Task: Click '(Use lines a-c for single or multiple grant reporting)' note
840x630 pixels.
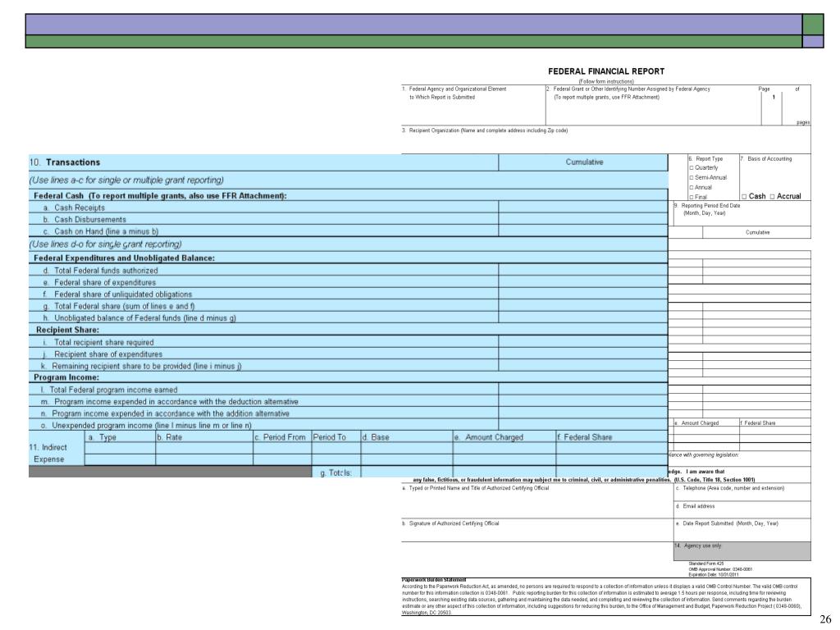Action: [x=126, y=180]
